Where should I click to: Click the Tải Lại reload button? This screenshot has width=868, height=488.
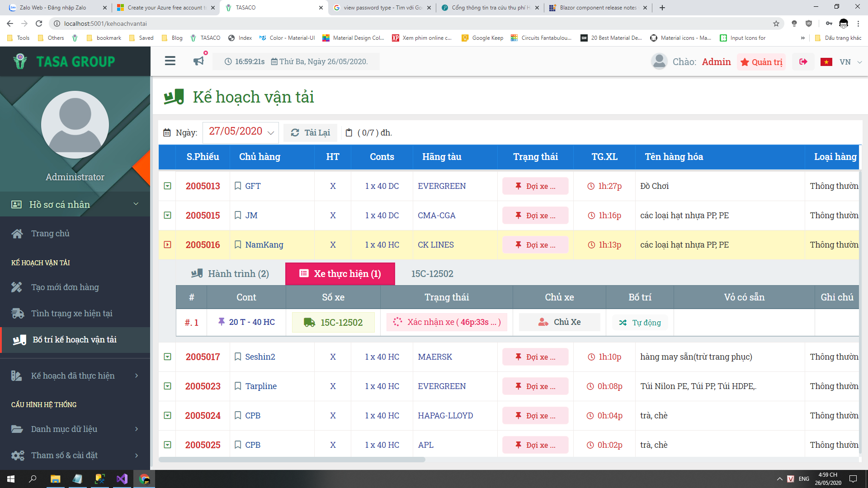310,133
